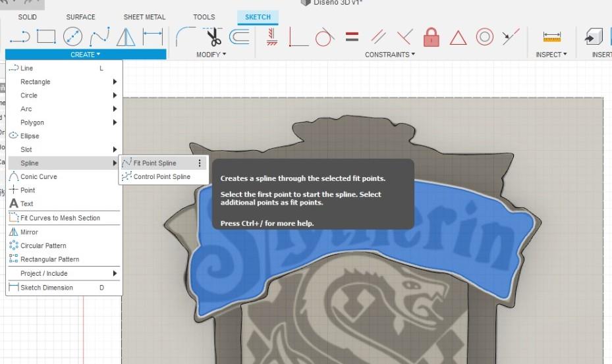Expand the Polygon submenu
Screen dimensions: 612x364
point(64,122)
